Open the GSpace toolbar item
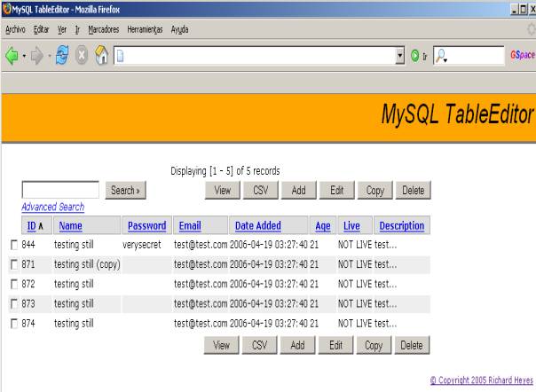Screen dimensions: 536x392 [x=523, y=55]
